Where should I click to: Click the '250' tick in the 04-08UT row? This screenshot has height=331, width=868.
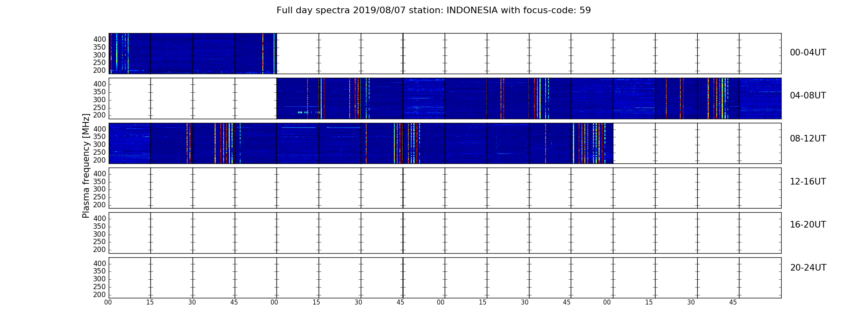(x=100, y=108)
